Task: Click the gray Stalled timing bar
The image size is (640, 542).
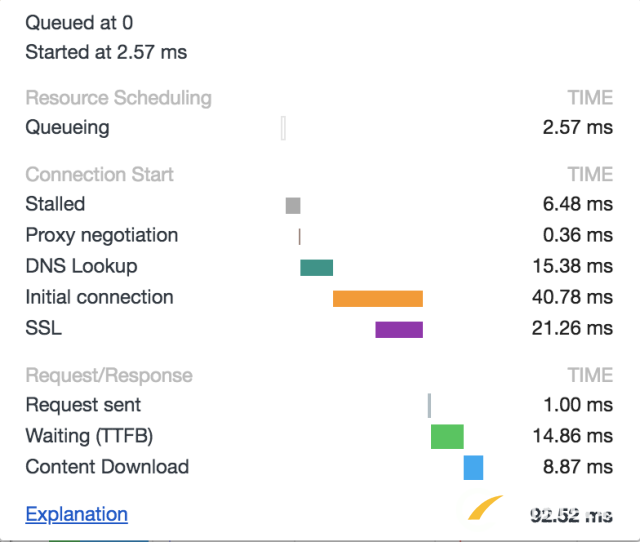Action: 293,205
